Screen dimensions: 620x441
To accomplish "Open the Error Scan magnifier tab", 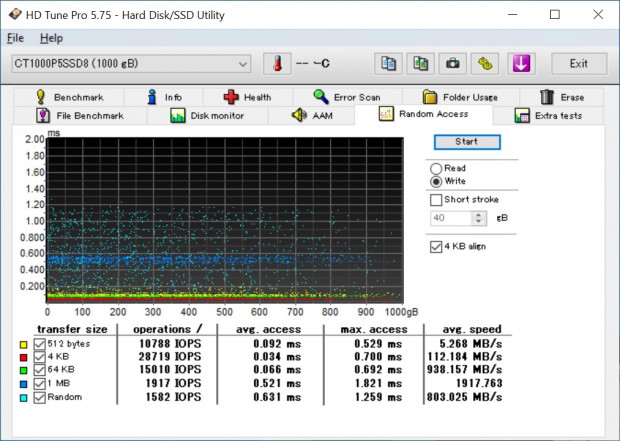I will (x=345, y=97).
